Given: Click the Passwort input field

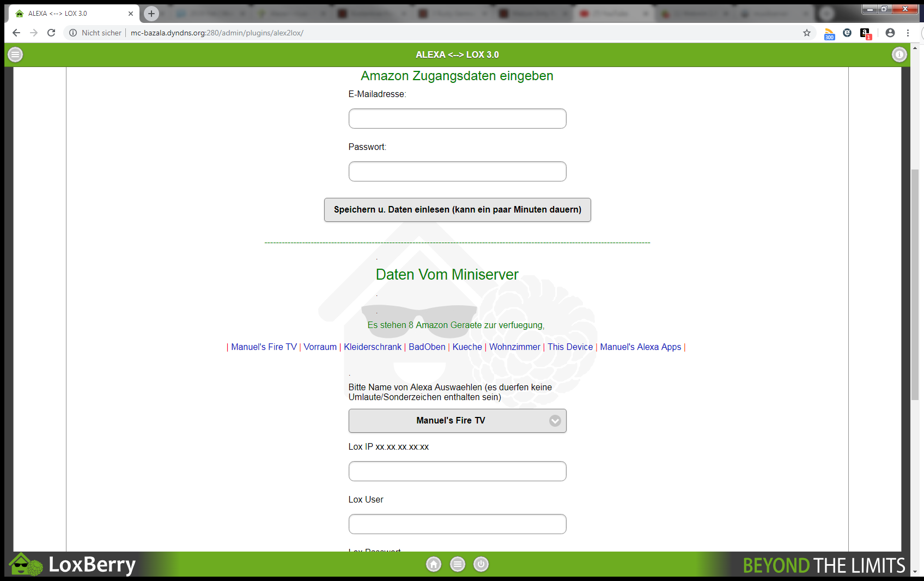Looking at the screenshot, I should coord(458,171).
